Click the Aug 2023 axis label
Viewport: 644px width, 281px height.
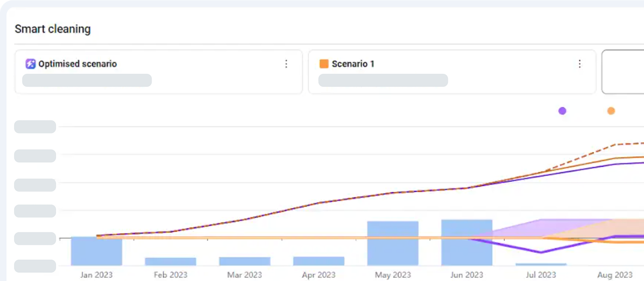point(615,275)
